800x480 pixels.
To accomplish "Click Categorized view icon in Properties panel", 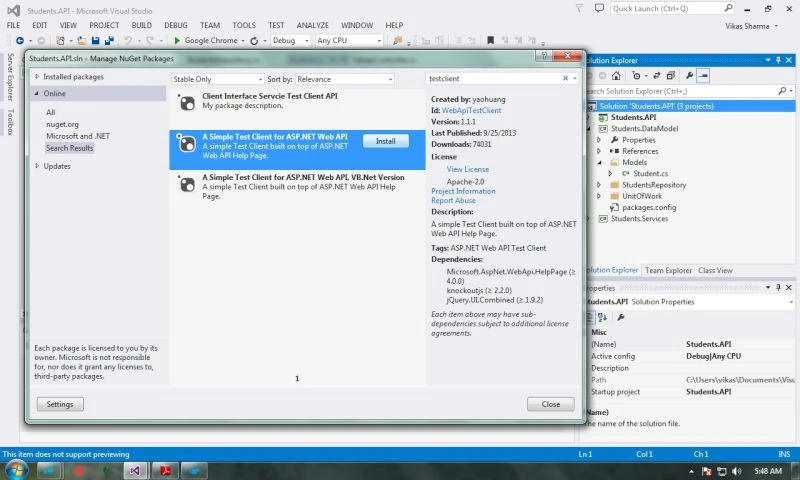I will coord(590,317).
